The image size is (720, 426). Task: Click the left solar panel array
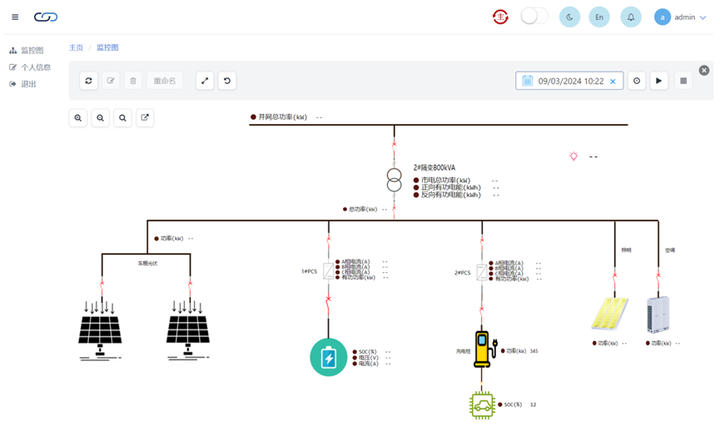tap(100, 331)
